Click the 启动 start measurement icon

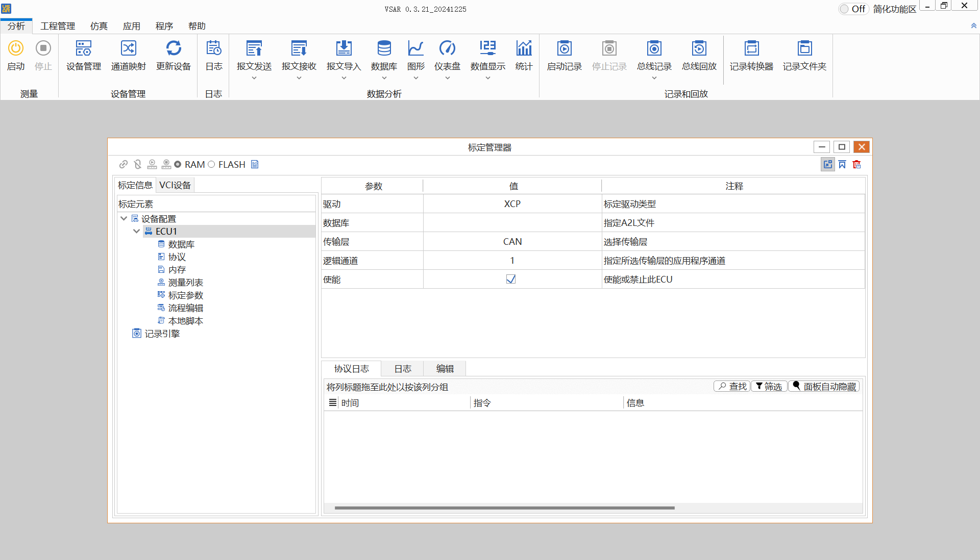pos(16,48)
